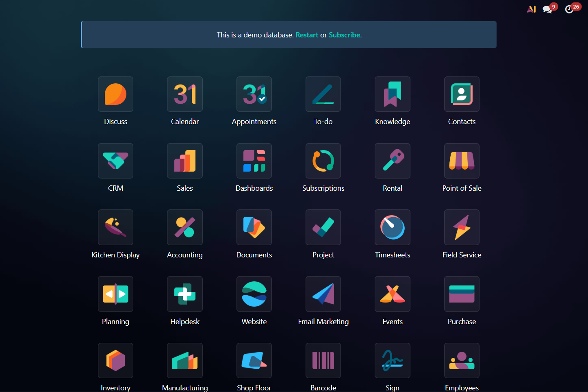Show activities clock with 26 badge
The height and width of the screenshot is (392, 588).
click(569, 9)
